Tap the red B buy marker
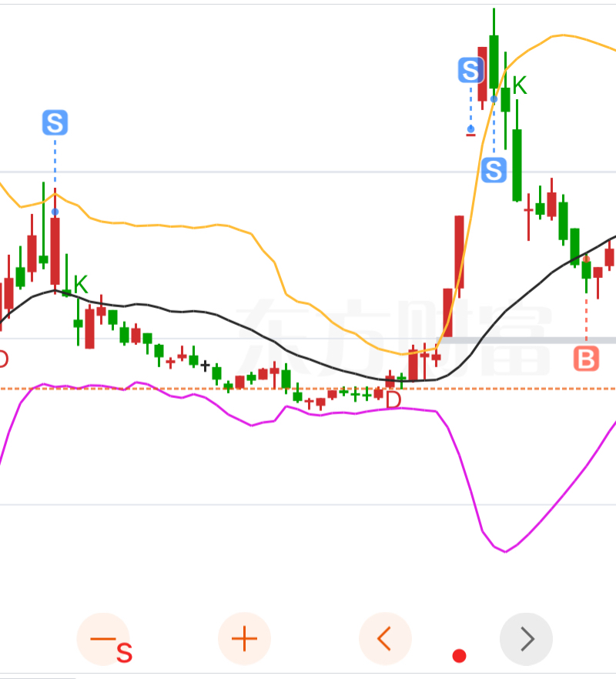Viewport: 616px width, 679px height. 587,359
